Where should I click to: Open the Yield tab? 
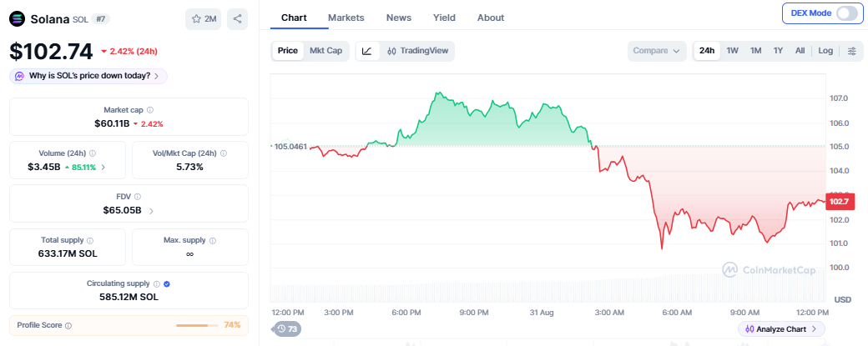point(444,18)
